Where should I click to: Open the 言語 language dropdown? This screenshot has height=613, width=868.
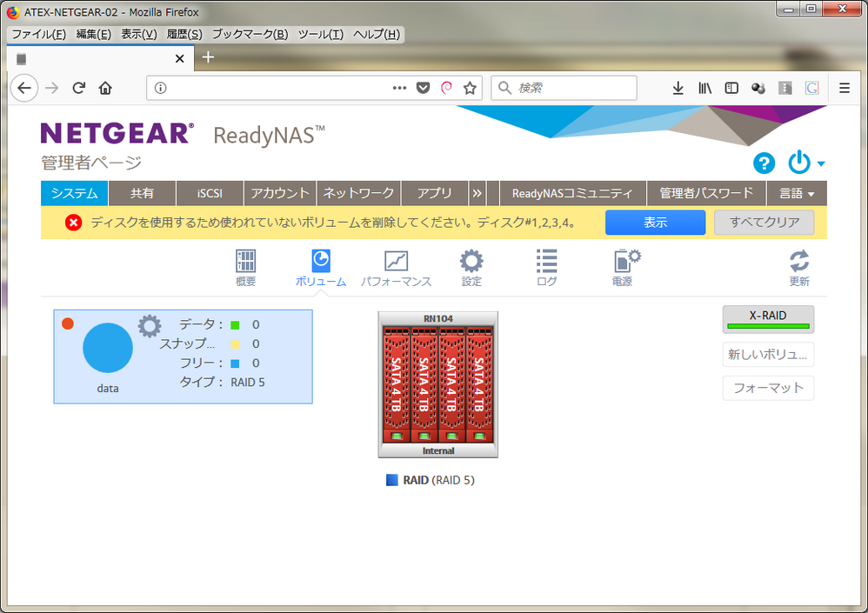click(x=797, y=193)
